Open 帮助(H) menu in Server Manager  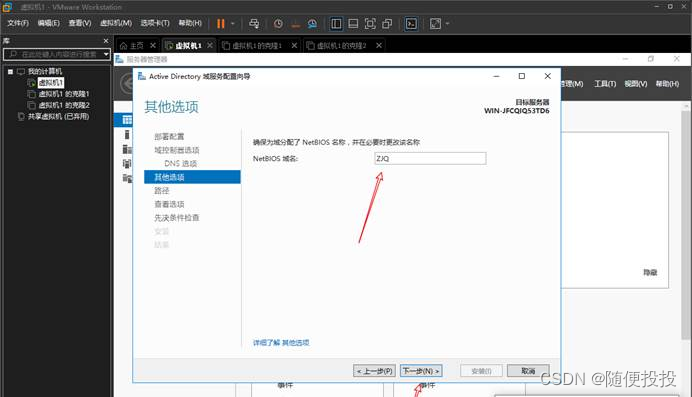pos(667,84)
